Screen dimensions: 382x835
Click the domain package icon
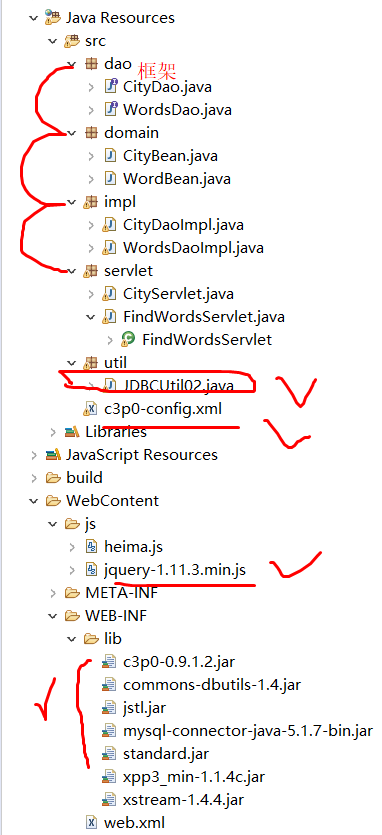92,132
